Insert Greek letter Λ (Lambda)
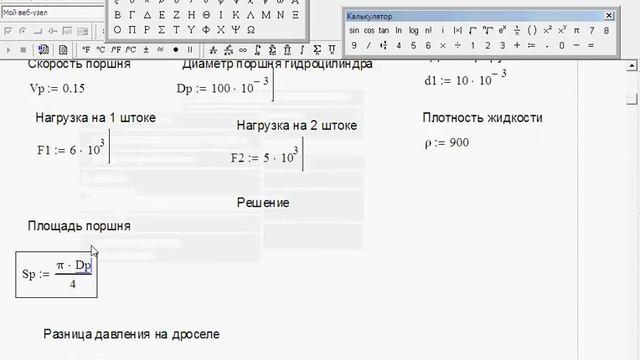Image resolution: width=640 pixels, height=360 pixels. [251, 15]
